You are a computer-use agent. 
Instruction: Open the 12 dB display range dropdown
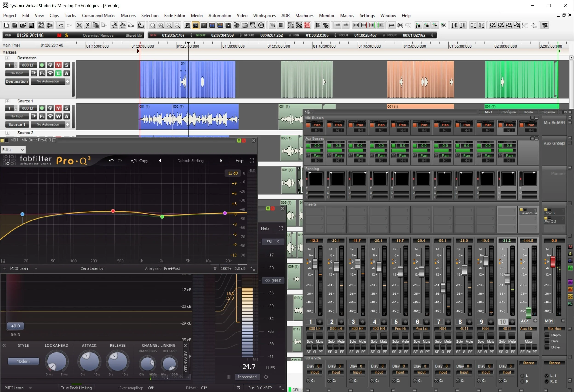coord(232,173)
